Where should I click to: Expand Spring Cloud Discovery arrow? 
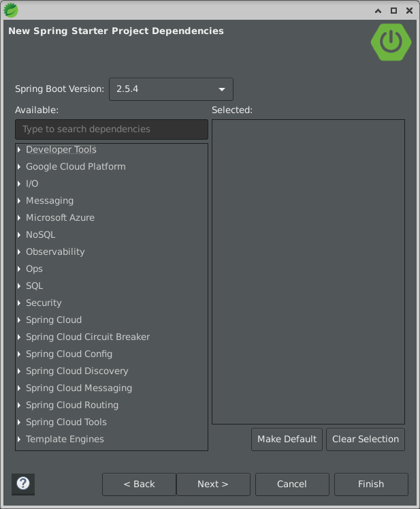[x=19, y=371]
